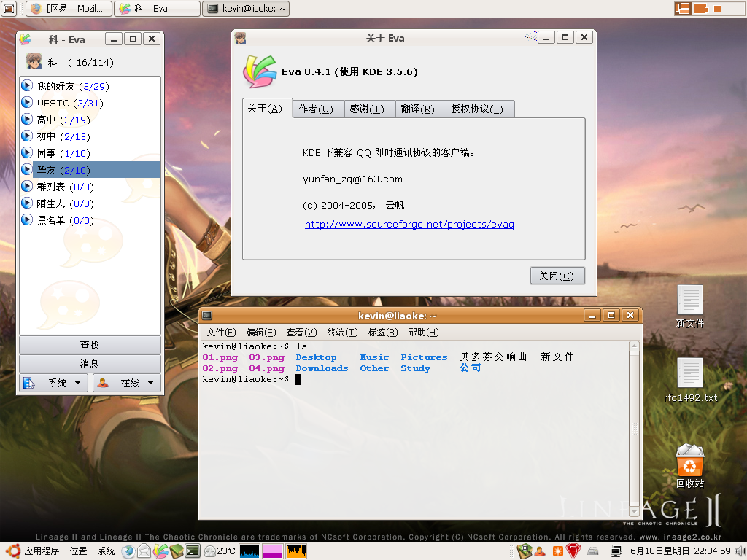Viewport: 747px width, 560px height.
Task: Click the terminal scrollbar down arrow
Action: [634, 511]
